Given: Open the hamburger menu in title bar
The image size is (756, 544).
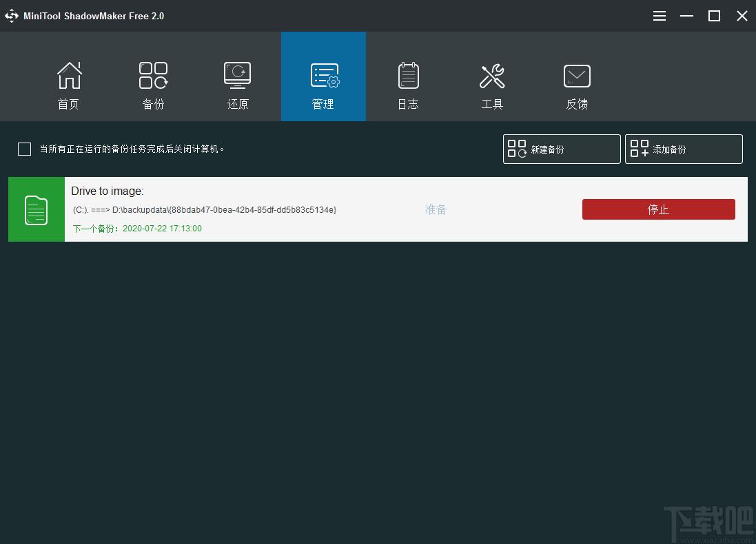Looking at the screenshot, I should (659, 16).
